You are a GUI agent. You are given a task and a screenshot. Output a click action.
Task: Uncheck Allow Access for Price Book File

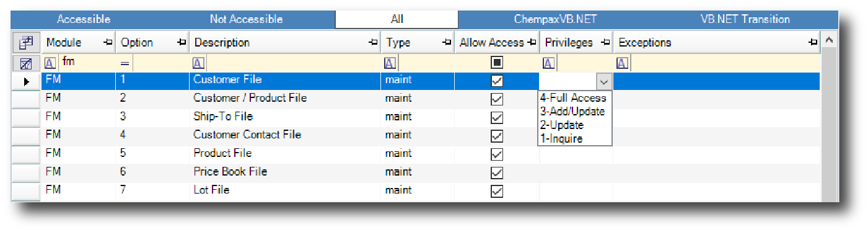point(497,172)
